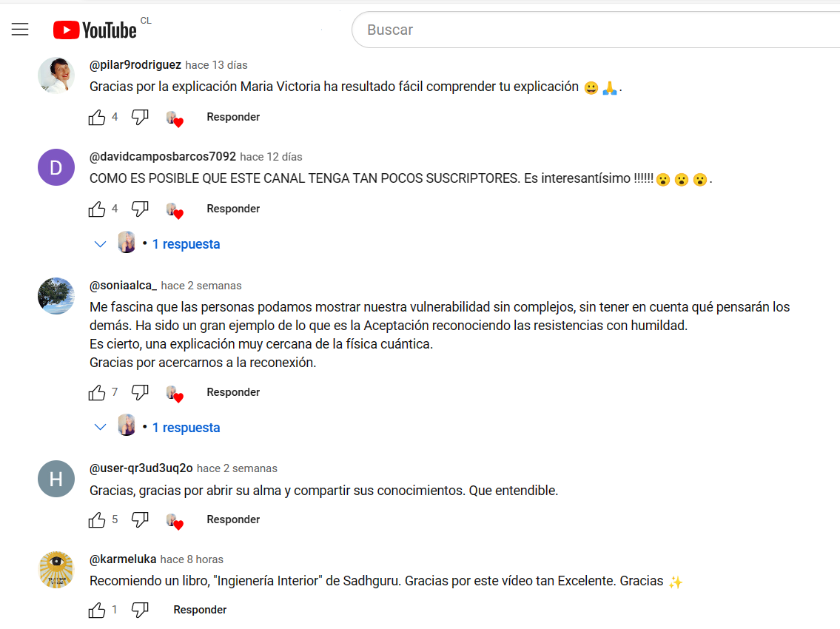Viewport: 840px width, 629px height.
Task: Like the comment by @user-qr3ud3uq2o
Action: (x=97, y=519)
